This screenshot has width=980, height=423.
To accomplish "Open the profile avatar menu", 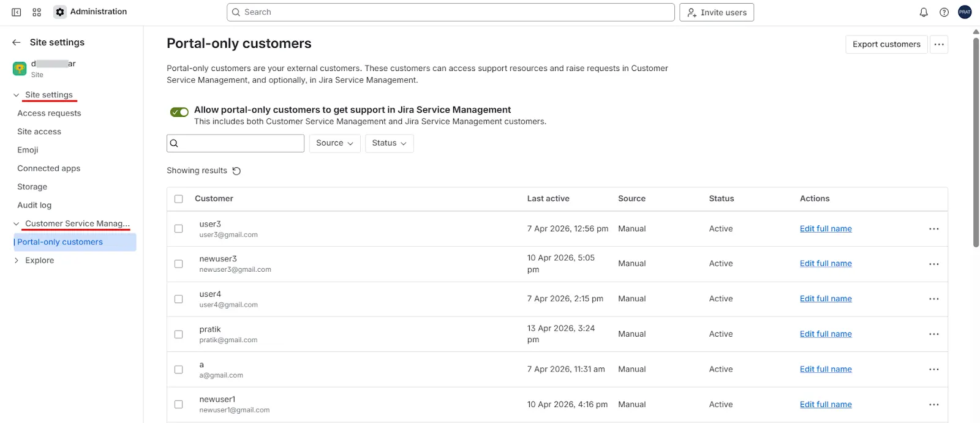I will click(965, 12).
